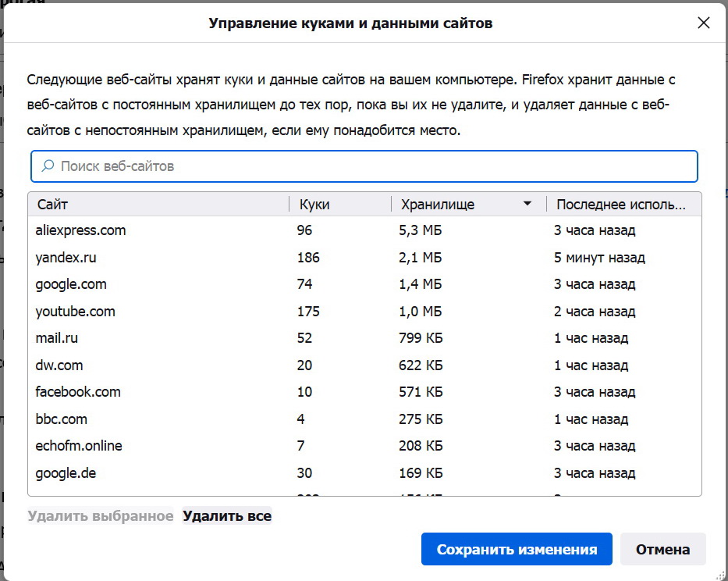
Task: Select the google.com row
Action: tap(364, 284)
